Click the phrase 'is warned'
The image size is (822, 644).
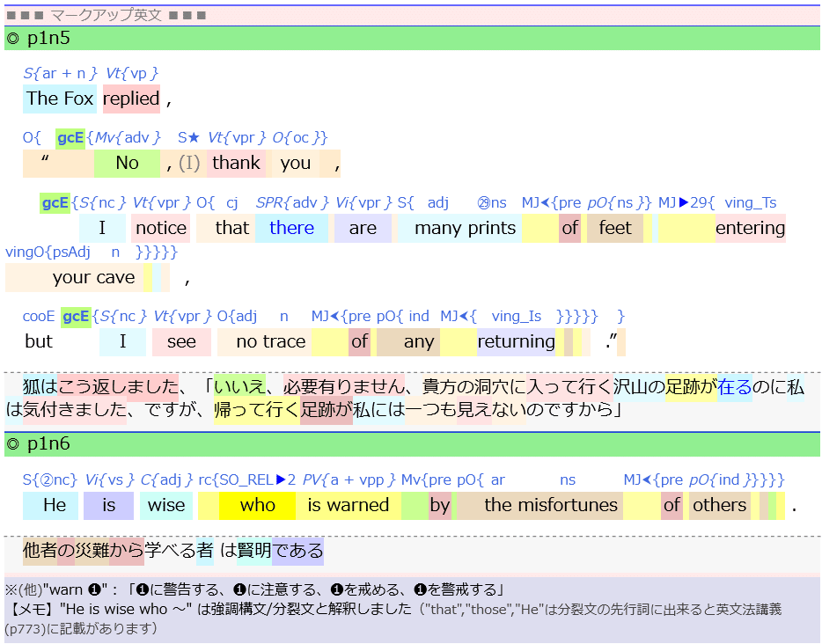click(349, 505)
